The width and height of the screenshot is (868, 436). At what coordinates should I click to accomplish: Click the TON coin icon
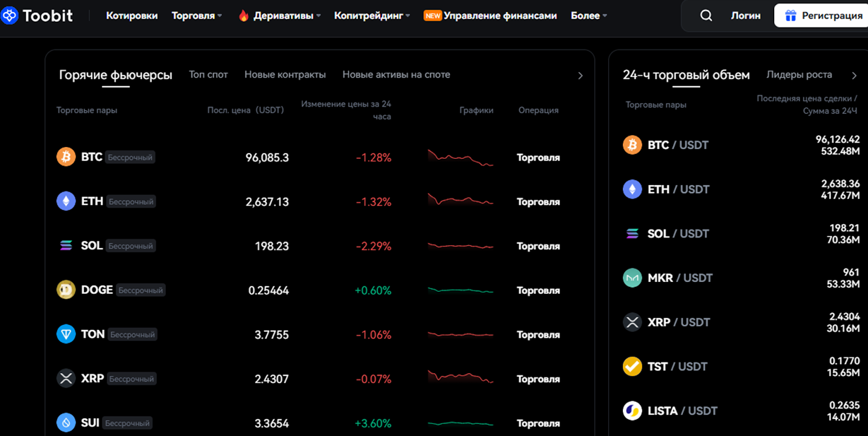click(66, 334)
